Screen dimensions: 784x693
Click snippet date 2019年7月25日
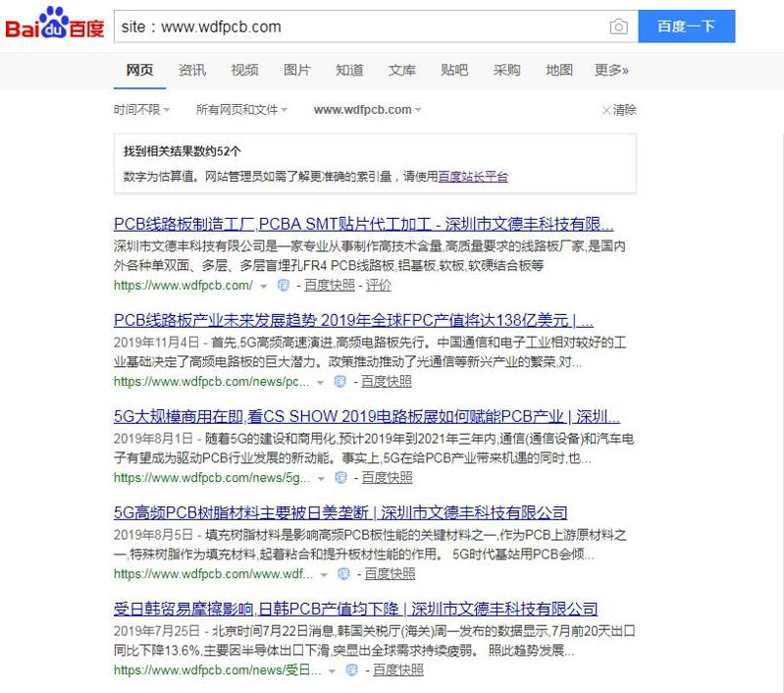(156, 630)
